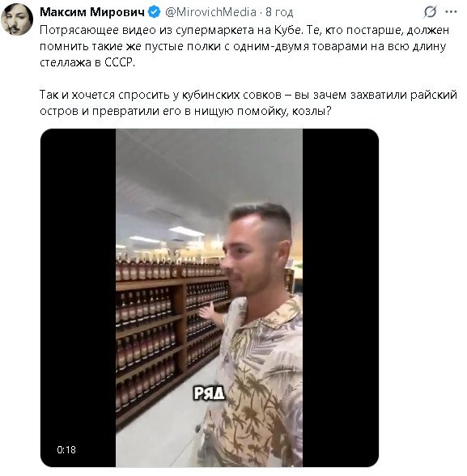Image resolution: width=467 pixels, height=476 pixels.
Task: Click the 0:18 video duration label
Action: coord(66,449)
